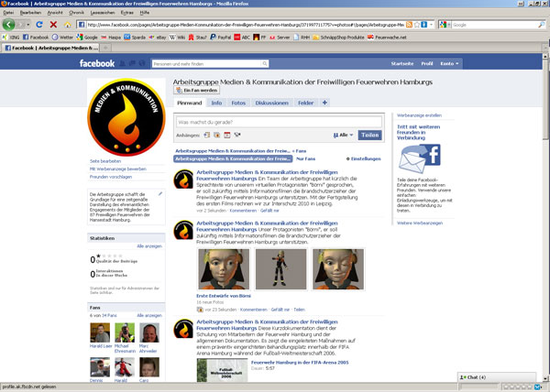This screenshot has height=392, width=550.
Task: Click the Firefox back arrow button
Action: 10,25
